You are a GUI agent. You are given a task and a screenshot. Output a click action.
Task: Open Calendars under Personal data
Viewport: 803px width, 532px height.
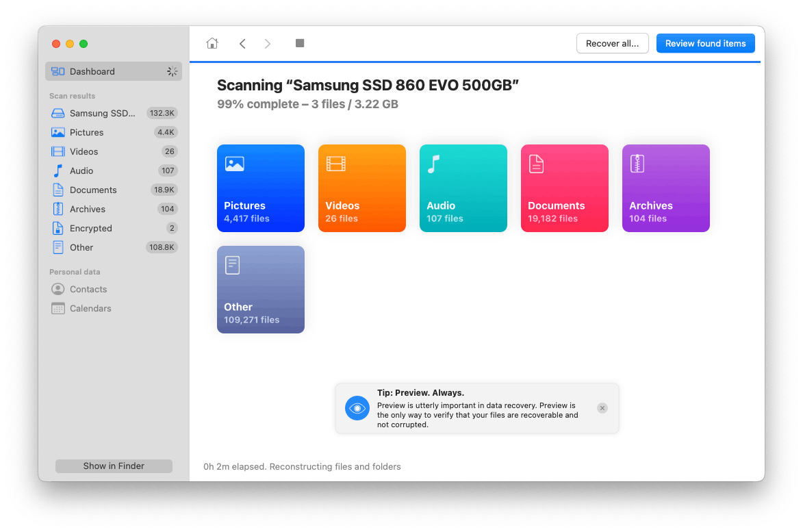[114, 308]
